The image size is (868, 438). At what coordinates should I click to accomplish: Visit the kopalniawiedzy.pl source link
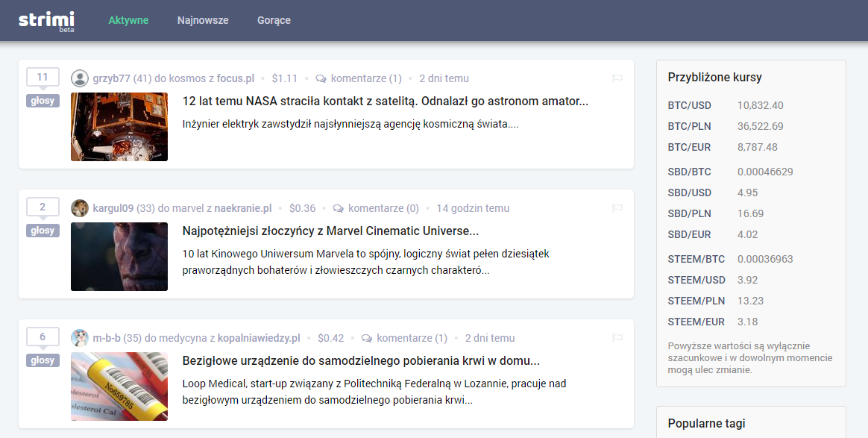(x=259, y=338)
